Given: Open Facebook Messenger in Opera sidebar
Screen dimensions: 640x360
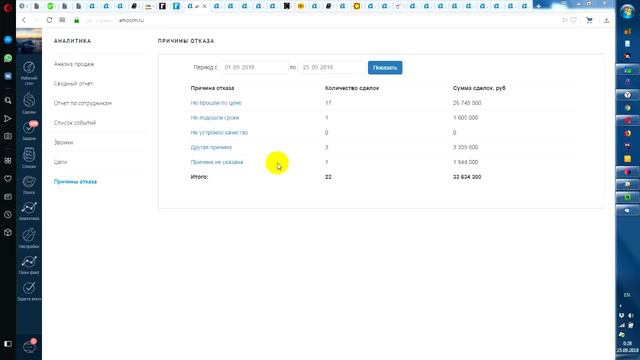Looking at the screenshot, I should tap(8, 40).
